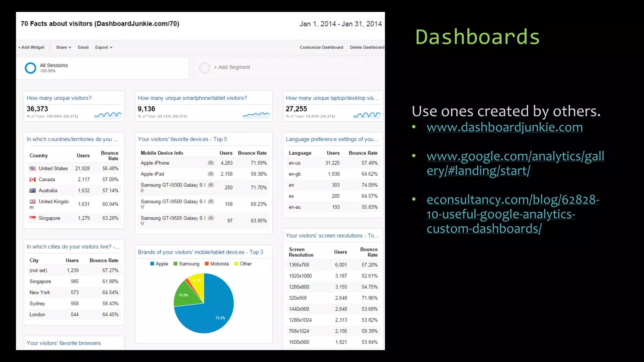Viewport: 644px width, 362px height.
Task: Select the 320x568 resolution row
Action: click(x=333, y=298)
